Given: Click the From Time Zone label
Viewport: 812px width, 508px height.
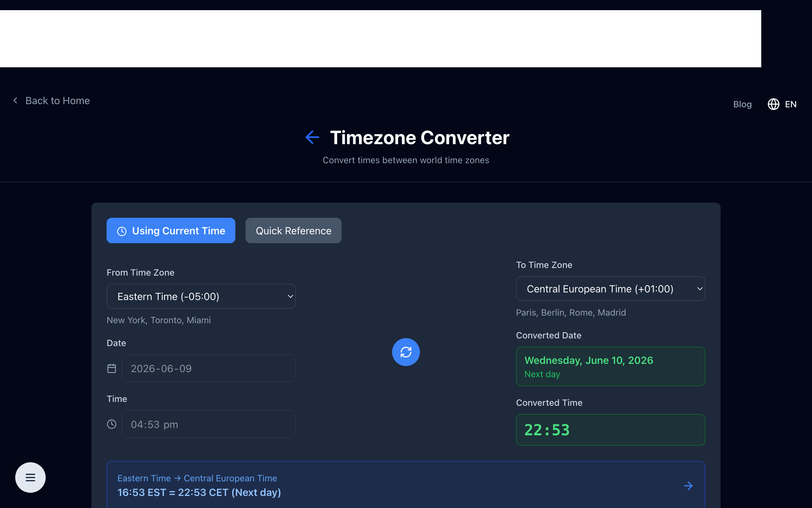Looking at the screenshot, I should click(x=140, y=272).
